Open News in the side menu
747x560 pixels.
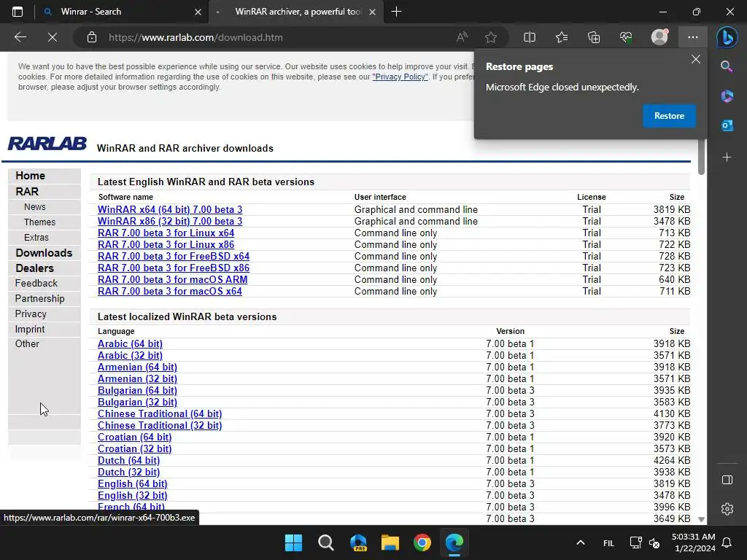coord(35,206)
